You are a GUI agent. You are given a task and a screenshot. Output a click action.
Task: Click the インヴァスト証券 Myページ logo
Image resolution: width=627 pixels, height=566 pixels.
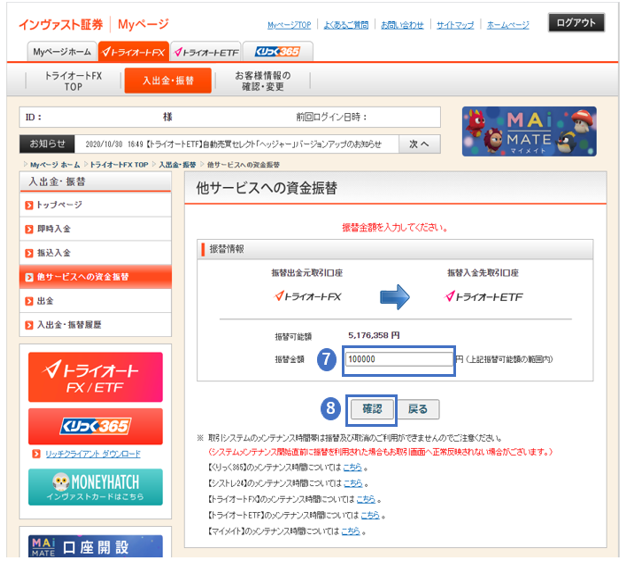pos(94,25)
